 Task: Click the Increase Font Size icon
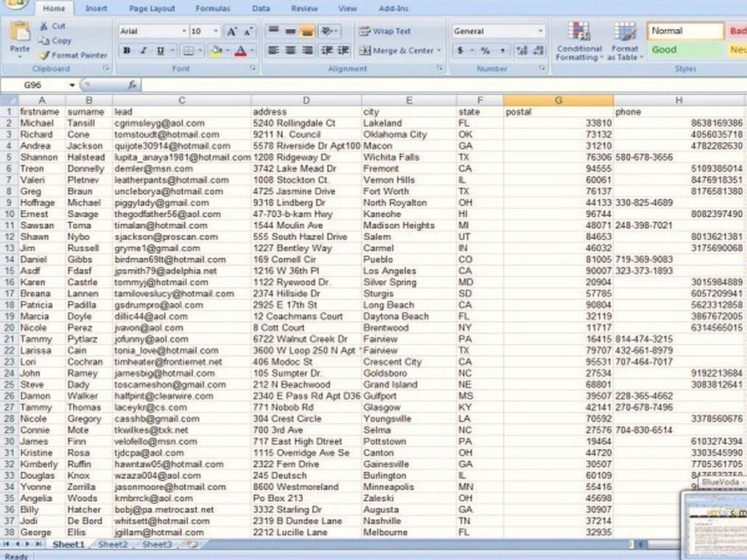(x=231, y=31)
